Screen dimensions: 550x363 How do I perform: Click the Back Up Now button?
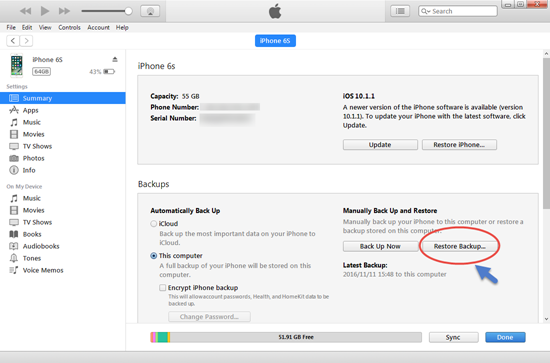[x=380, y=246]
